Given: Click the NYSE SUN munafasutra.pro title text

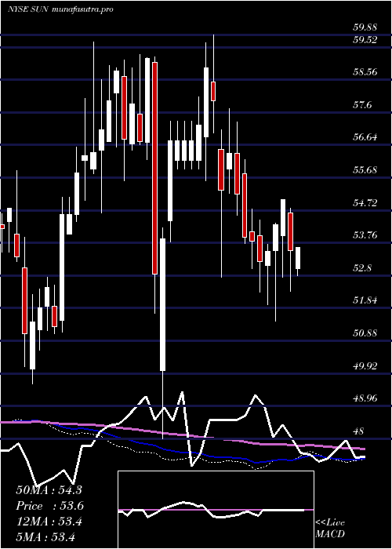Looking at the screenshot, I should (60, 9).
